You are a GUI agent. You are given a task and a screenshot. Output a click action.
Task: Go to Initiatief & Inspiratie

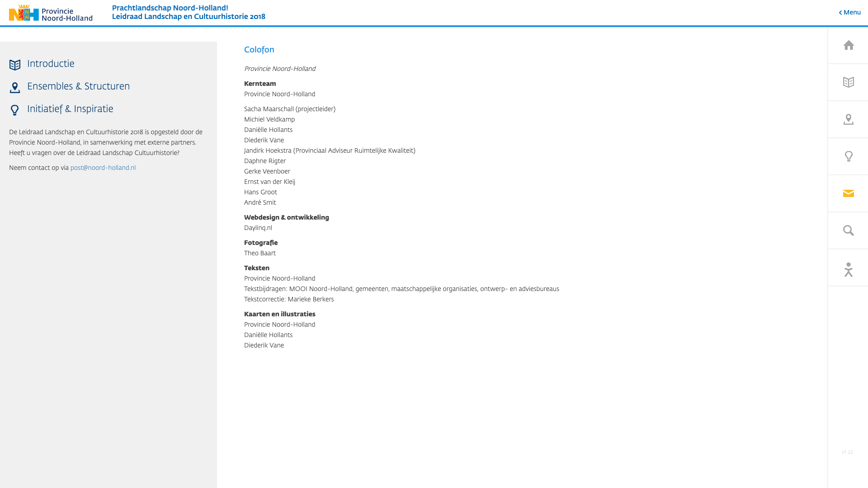70,109
